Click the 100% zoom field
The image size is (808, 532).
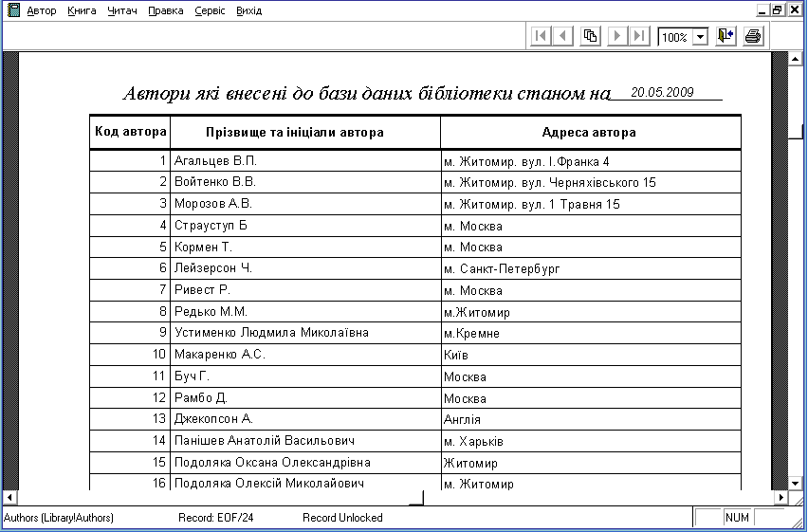click(675, 37)
